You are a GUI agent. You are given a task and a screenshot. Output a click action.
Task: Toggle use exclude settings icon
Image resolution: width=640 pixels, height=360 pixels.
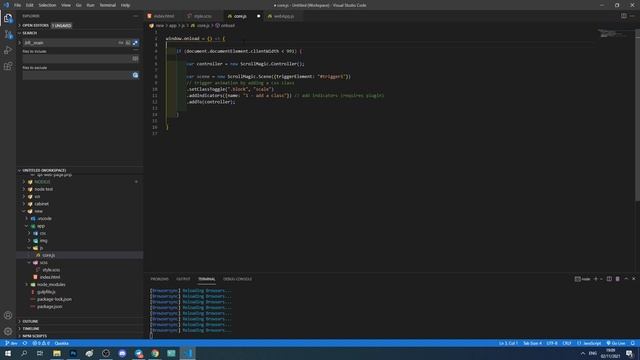tap(135, 75)
